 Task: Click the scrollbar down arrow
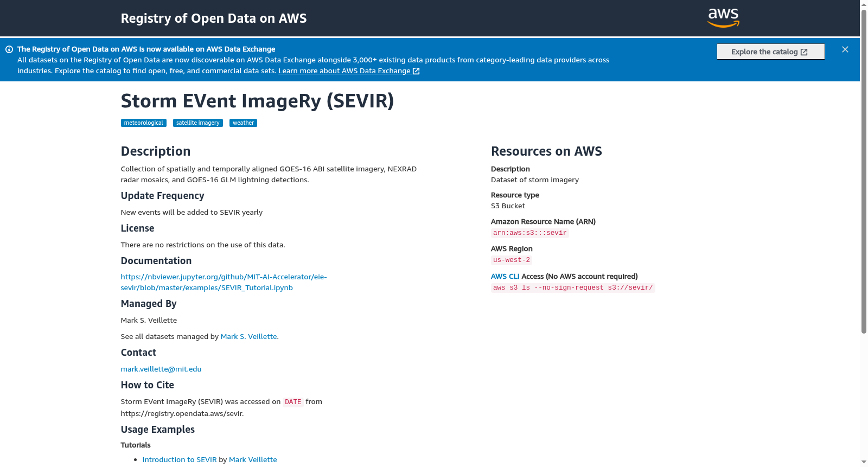[x=864, y=462]
